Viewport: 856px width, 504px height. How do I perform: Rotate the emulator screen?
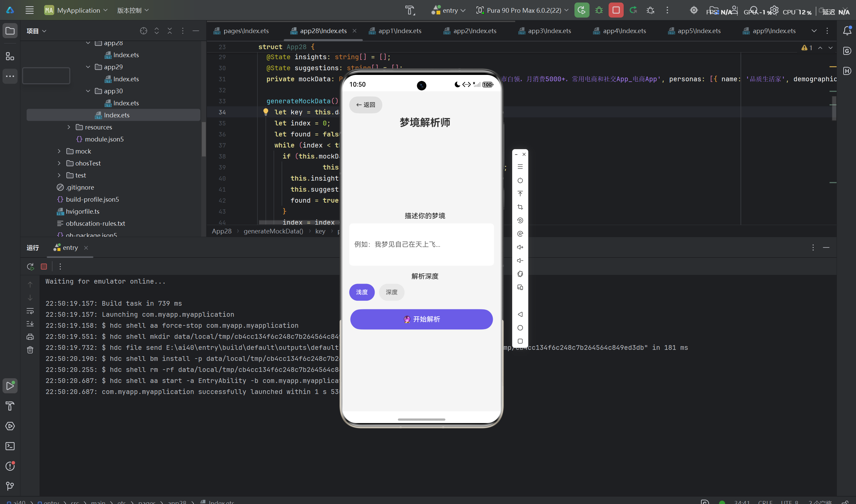coord(520,274)
